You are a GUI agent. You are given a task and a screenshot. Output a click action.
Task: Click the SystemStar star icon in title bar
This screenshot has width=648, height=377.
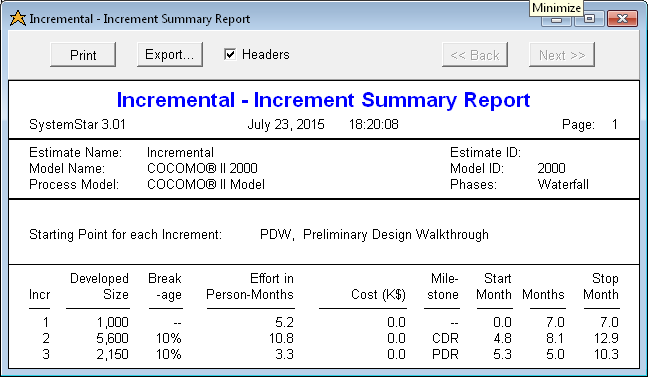pyautogui.click(x=18, y=19)
